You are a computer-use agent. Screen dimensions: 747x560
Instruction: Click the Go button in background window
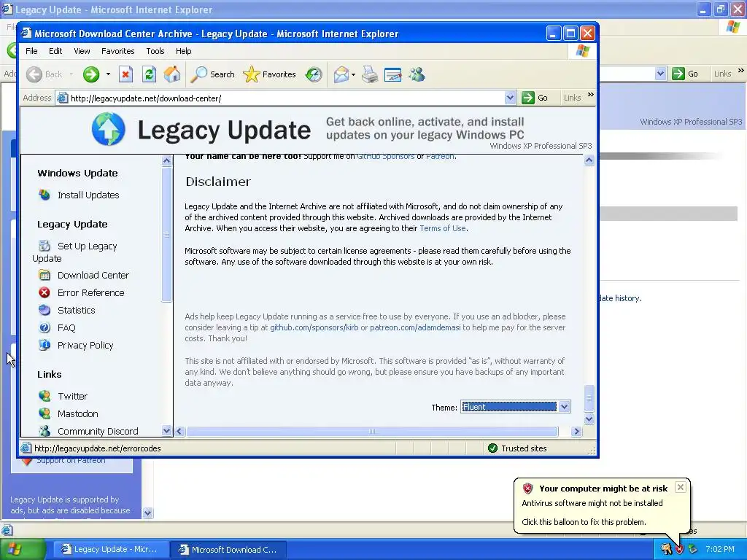685,74
